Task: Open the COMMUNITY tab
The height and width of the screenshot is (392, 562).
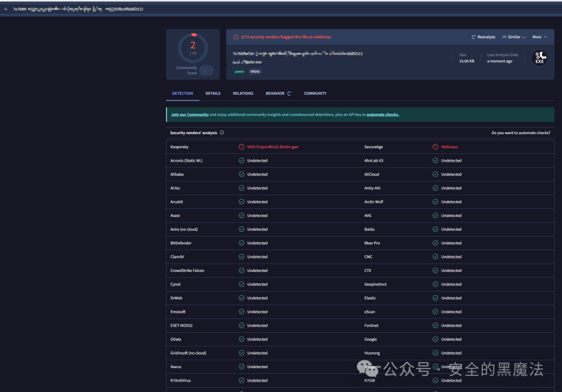Action: (315, 94)
